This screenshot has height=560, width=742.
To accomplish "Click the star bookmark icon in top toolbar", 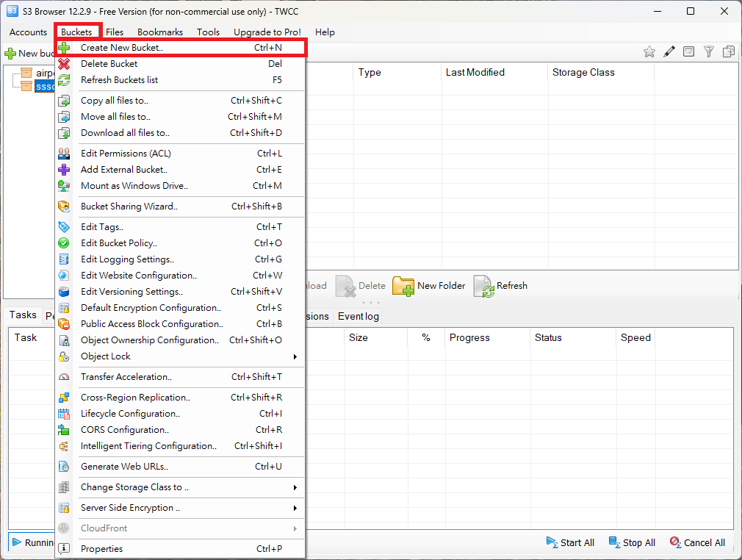I will point(649,51).
